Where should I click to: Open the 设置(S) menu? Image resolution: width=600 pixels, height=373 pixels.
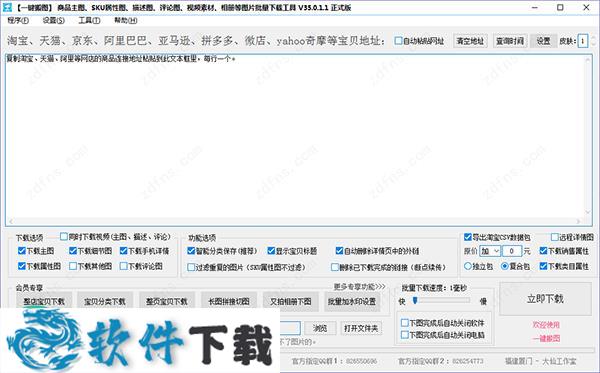54,20
